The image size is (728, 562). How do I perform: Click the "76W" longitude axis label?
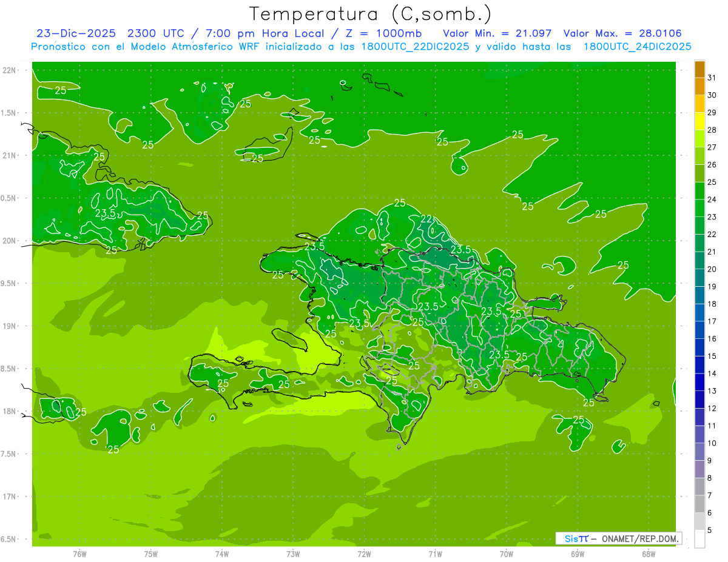coord(79,554)
